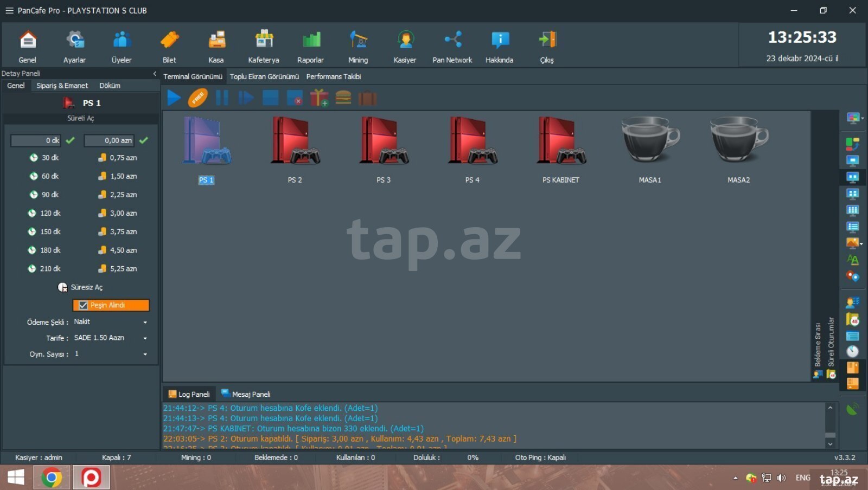Open the Döküm tab
The height and width of the screenshot is (490, 868).
pos(110,86)
